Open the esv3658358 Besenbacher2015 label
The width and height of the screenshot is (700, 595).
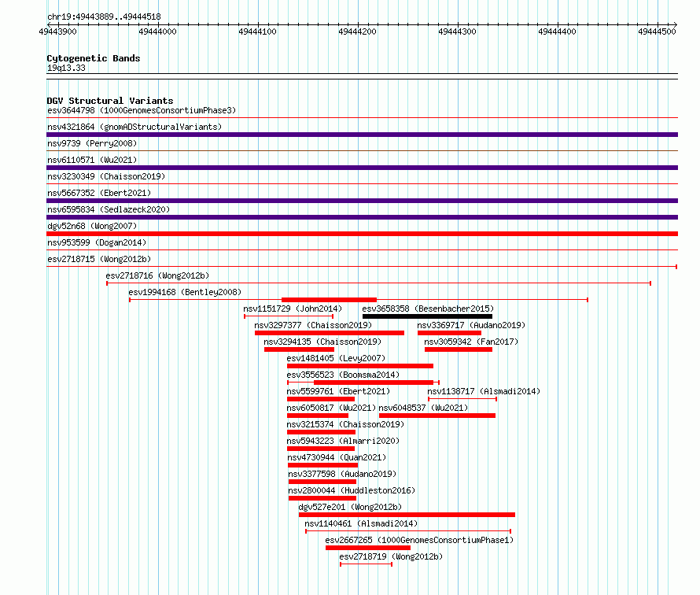tap(428, 309)
